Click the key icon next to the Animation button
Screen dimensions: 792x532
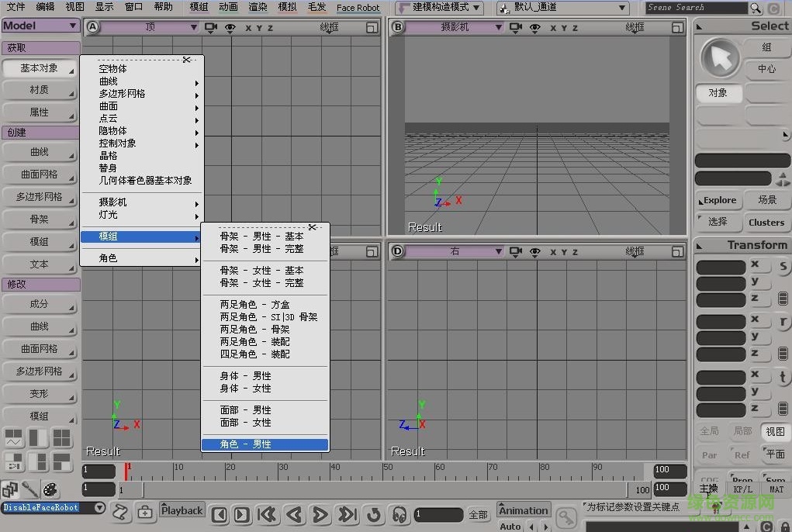(x=565, y=517)
